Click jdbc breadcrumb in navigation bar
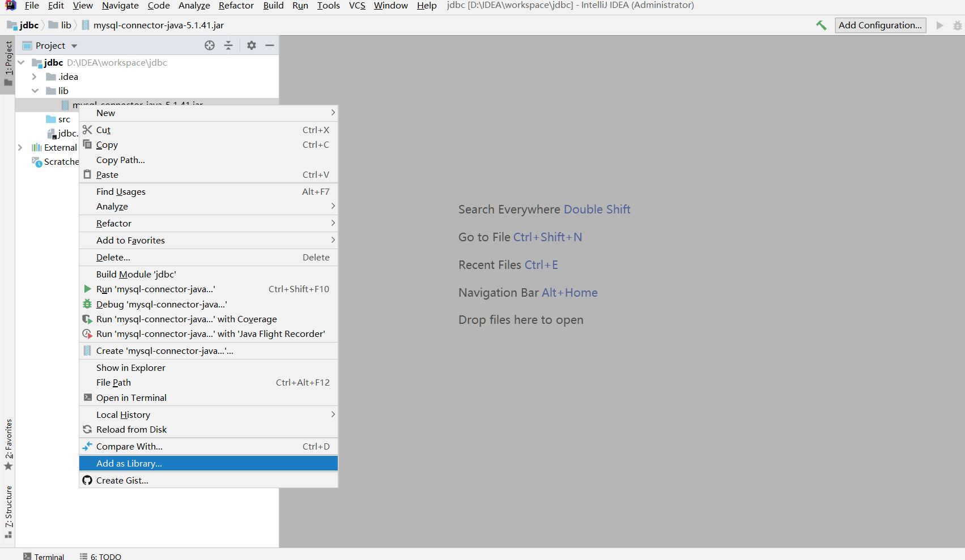Screen dimensions: 965x560 (x=23, y=25)
